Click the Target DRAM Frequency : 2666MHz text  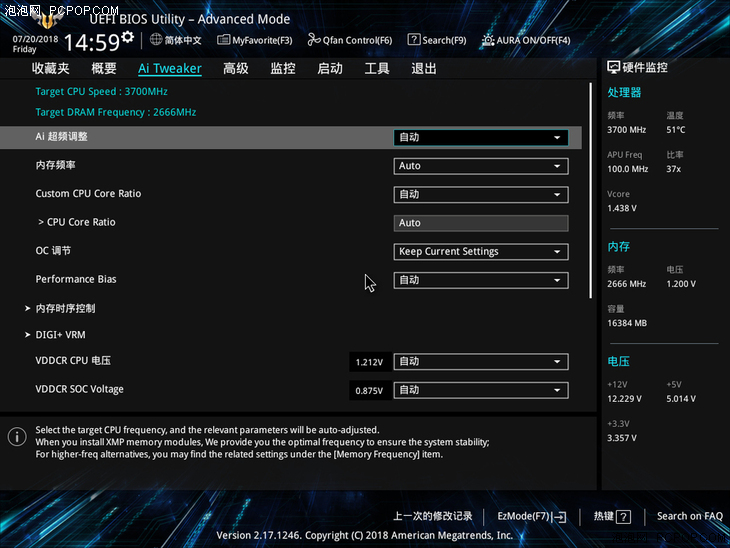(x=116, y=112)
